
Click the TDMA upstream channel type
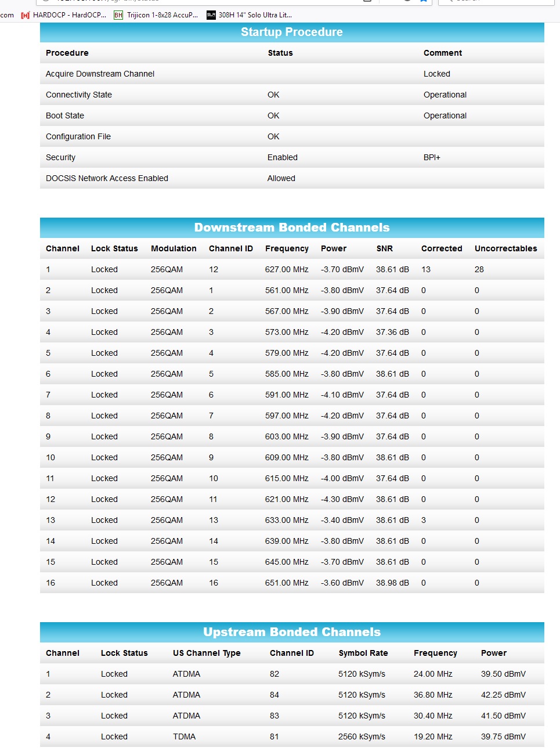click(184, 736)
